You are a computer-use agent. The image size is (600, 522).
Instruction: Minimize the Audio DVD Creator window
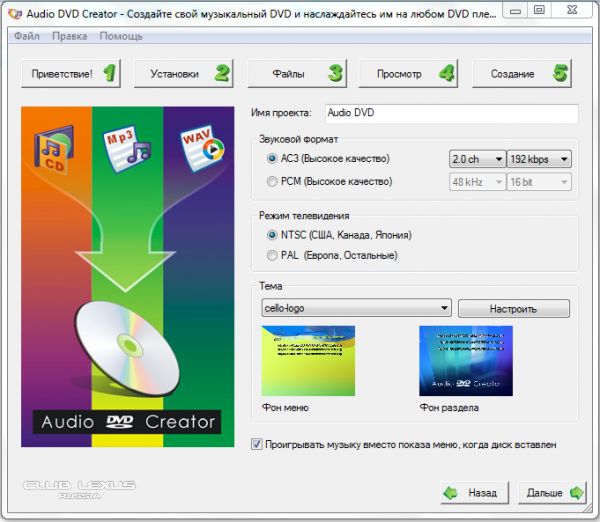click(x=515, y=11)
